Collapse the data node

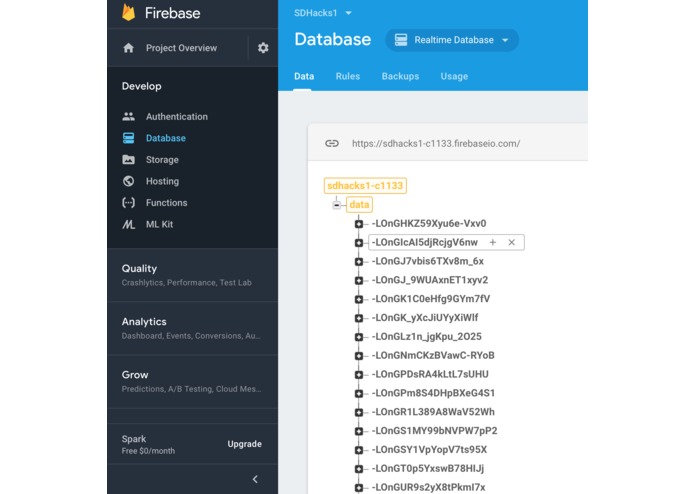[337, 205]
